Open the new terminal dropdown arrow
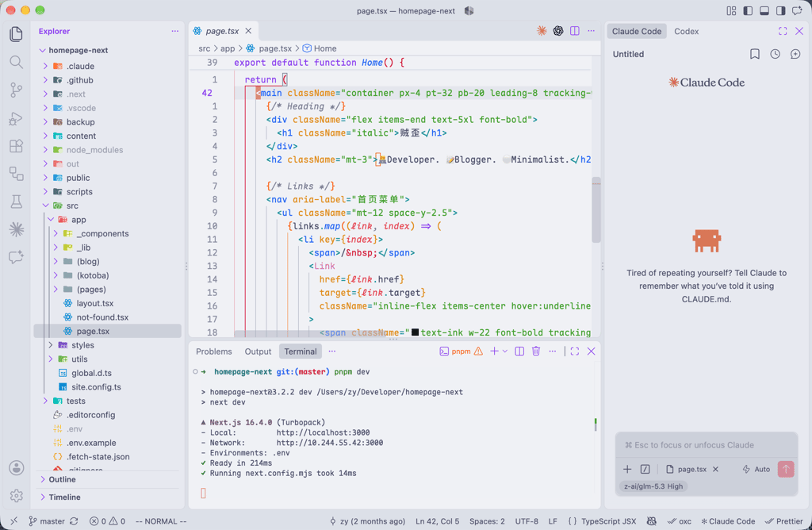This screenshot has width=812, height=530. pyautogui.click(x=505, y=351)
